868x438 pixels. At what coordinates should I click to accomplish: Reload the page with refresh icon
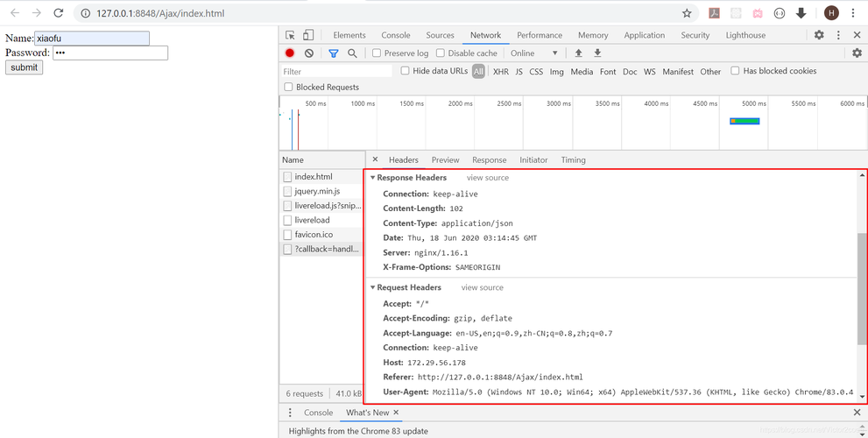pyautogui.click(x=58, y=13)
